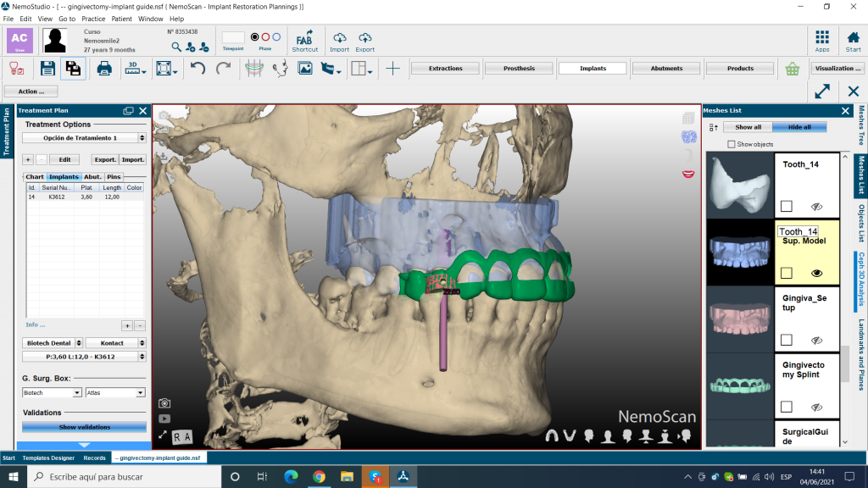Click the Redo arrow icon

pyautogui.click(x=223, y=69)
